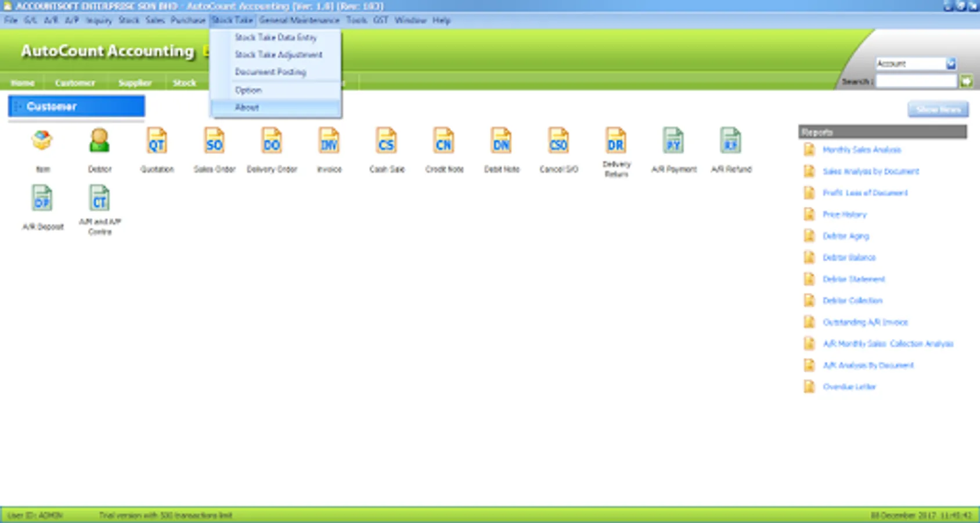Image resolution: width=980 pixels, height=523 pixels.
Task: Open the General Maintenance menu
Action: point(300,20)
